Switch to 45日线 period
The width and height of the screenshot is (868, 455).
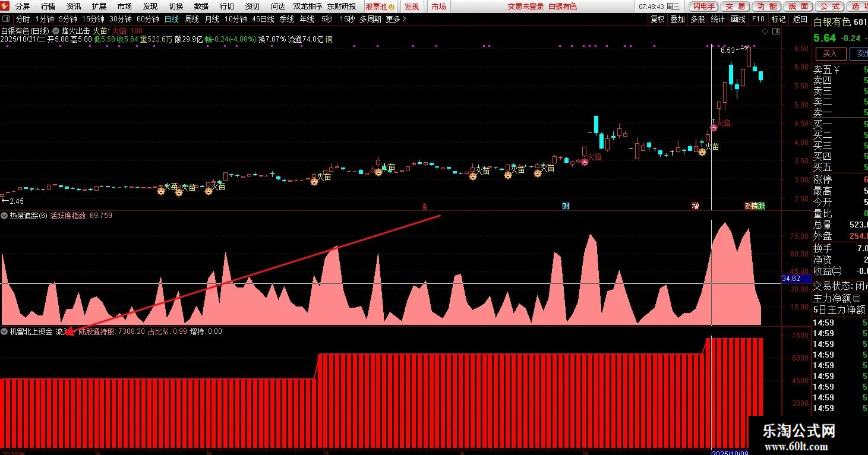pyautogui.click(x=263, y=19)
